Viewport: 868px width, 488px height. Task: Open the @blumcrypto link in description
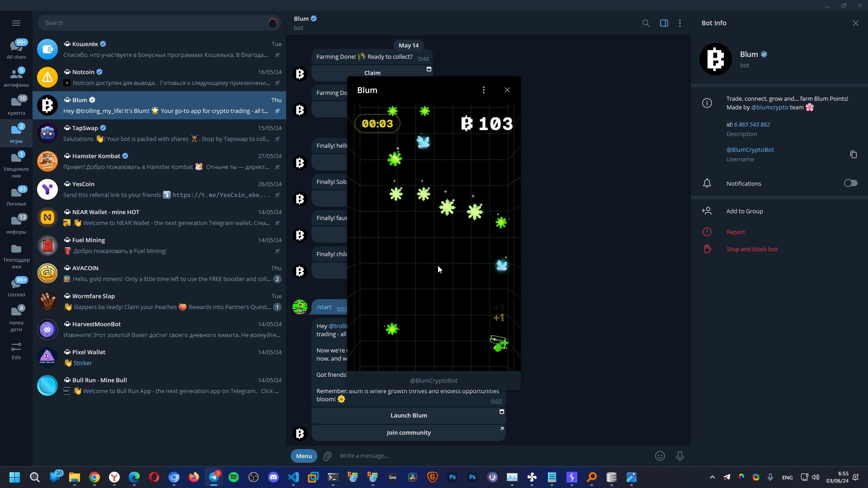click(769, 108)
